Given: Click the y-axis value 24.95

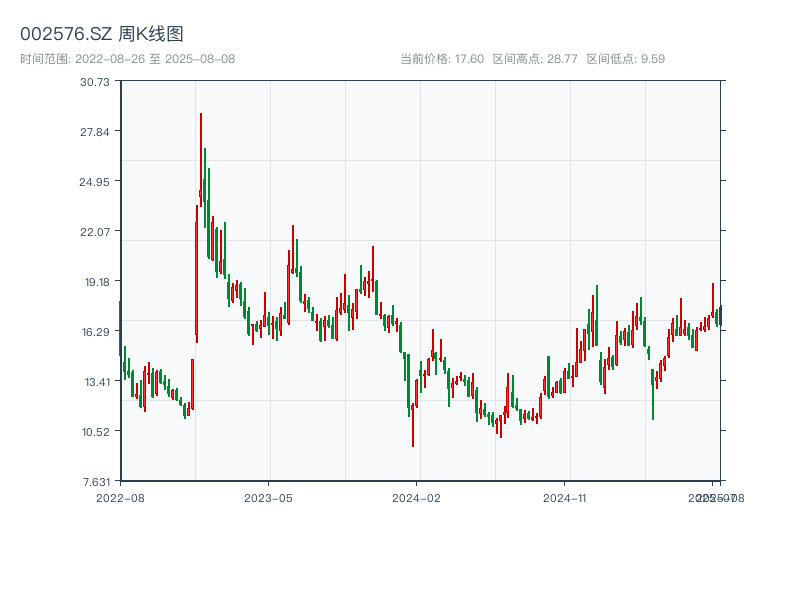Looking at the screenshot, I should (94, 182).
